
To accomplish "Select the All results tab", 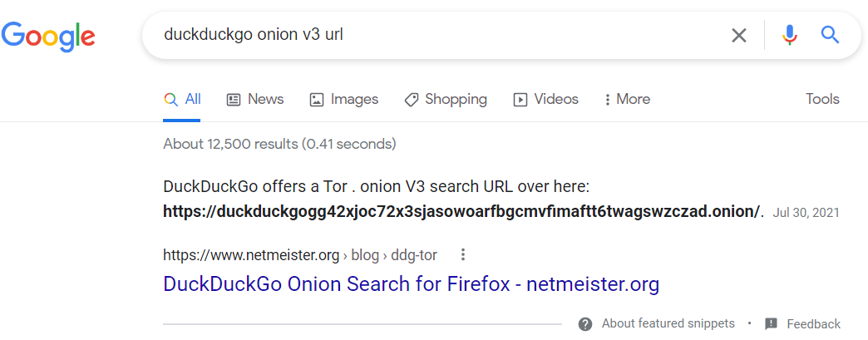I will (183, 100).
